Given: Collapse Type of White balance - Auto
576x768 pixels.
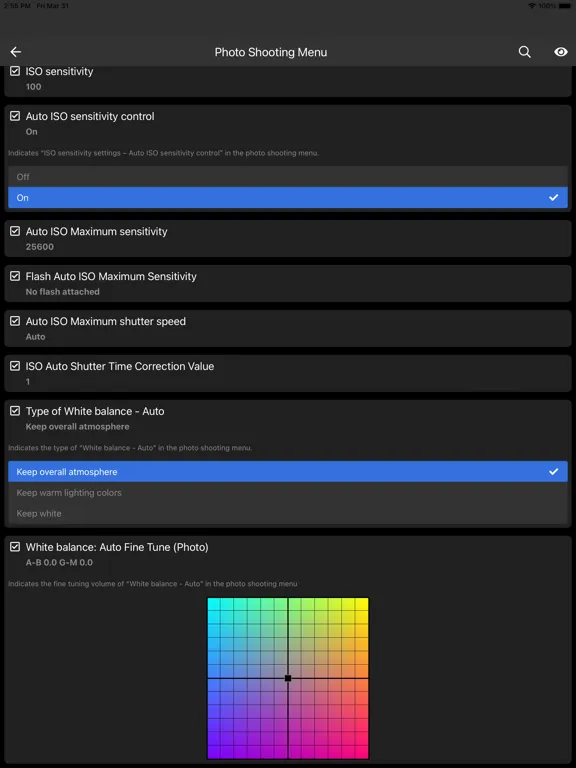Looking at the screenshot, I should point(288,418).
